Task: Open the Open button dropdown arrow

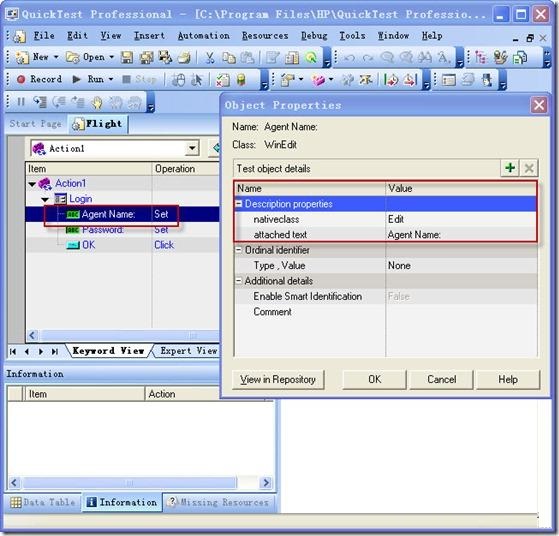Action: tap(112, 57)
